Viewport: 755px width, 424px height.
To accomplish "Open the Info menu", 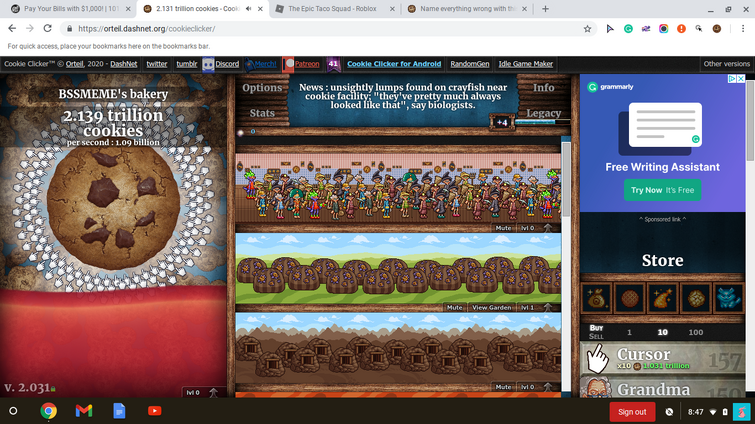I will 544,88.
